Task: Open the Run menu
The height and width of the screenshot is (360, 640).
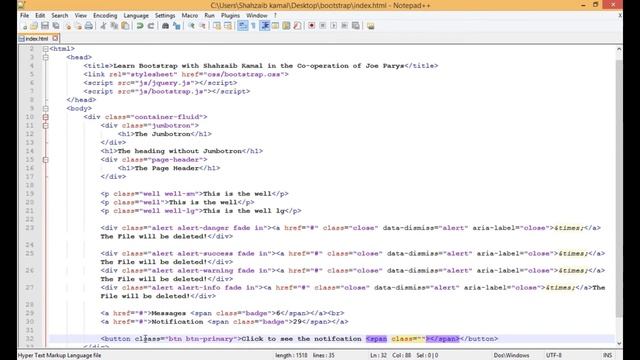Action: click(x=209, y=16)
